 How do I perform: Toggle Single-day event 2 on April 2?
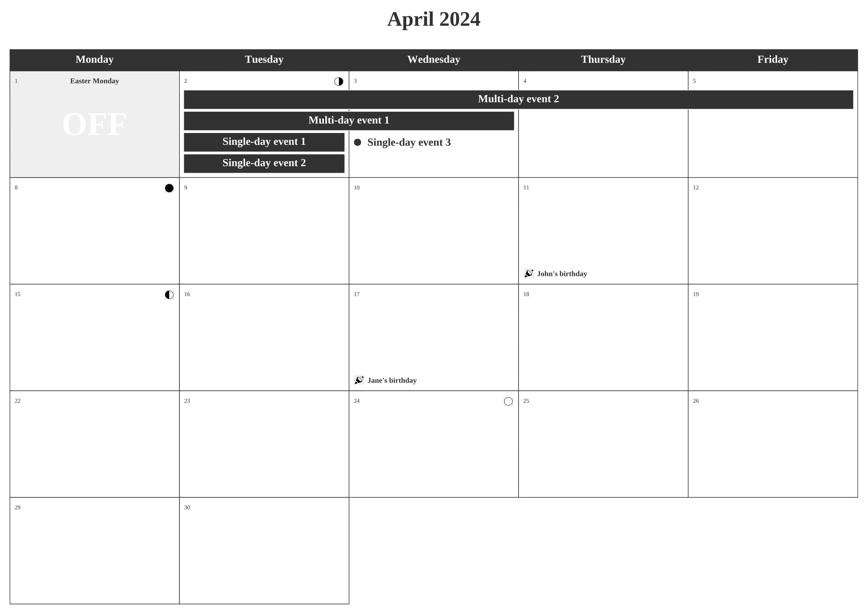click(x=264, y=163)
